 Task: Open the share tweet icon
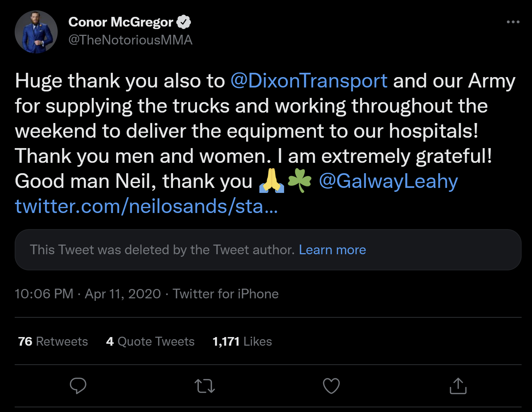pyautogui.click(x=458, y=386)
